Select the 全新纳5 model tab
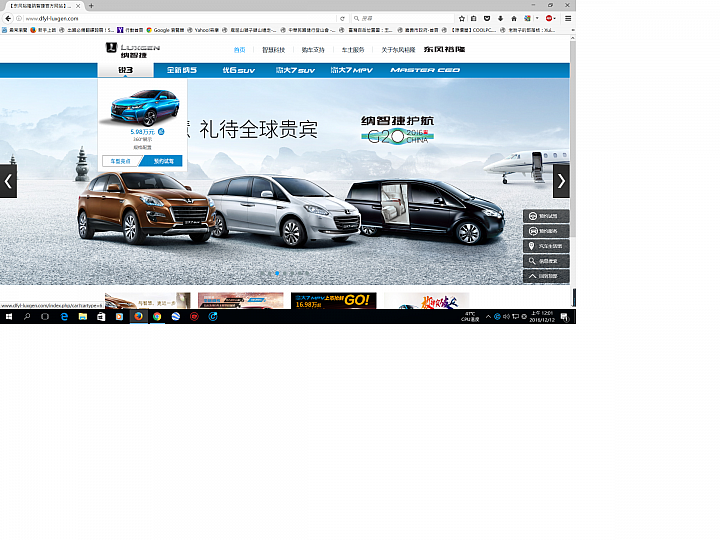 click(182, 70)
